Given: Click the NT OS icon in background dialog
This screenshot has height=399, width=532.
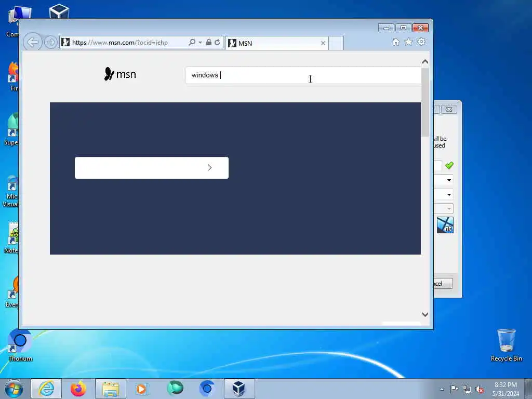Looking at the screenshot, I should [445, 225].
